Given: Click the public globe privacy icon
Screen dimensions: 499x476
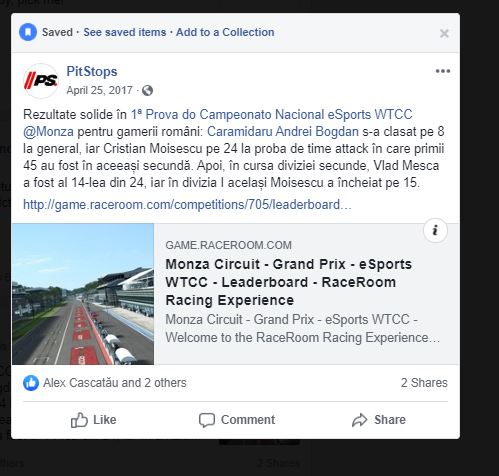Looking at the screenshot, I should tap(147, 90).
